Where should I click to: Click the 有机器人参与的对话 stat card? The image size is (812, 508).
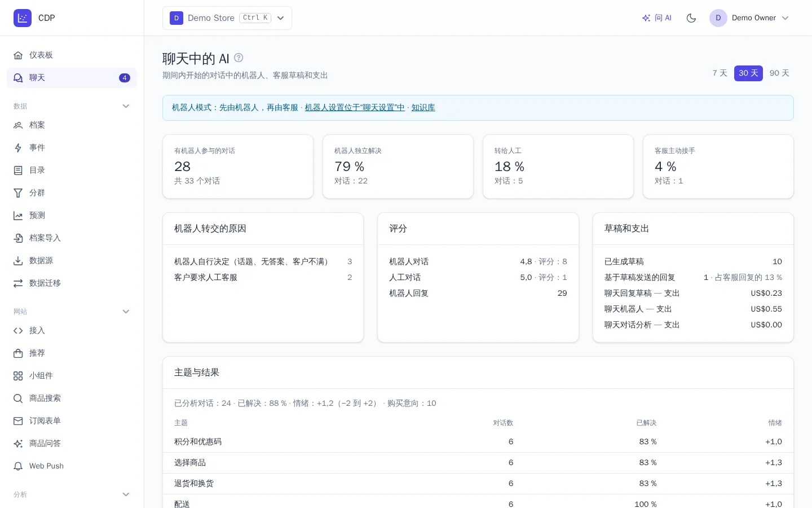238,167
